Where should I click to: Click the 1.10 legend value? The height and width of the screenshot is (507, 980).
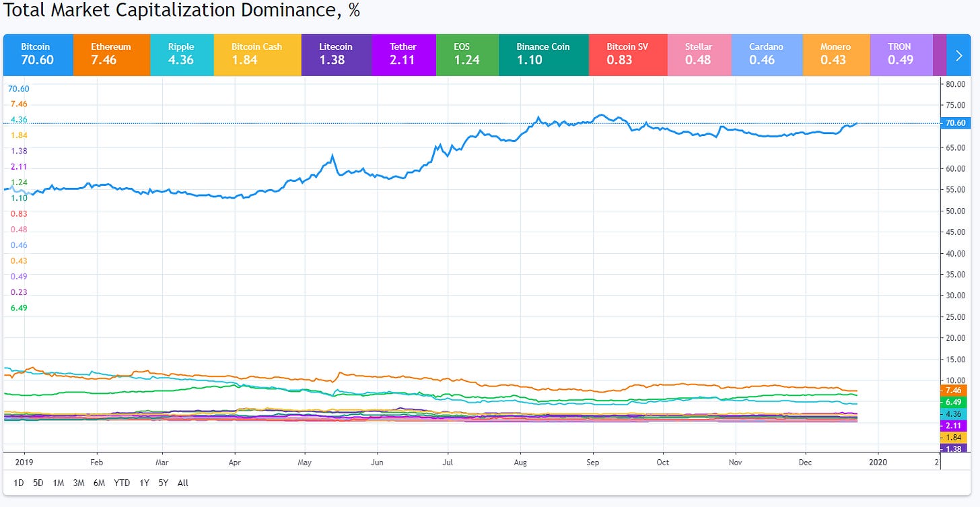click(x=19, y=198)
